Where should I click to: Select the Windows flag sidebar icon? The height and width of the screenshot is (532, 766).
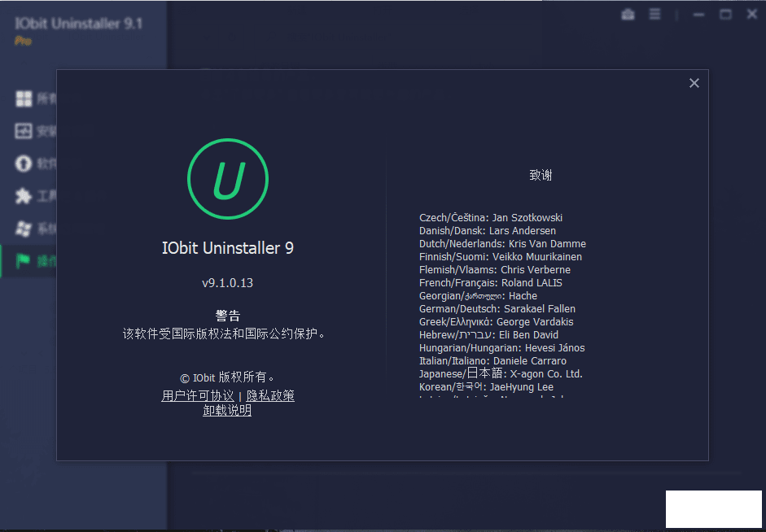(x=24, y=229)
